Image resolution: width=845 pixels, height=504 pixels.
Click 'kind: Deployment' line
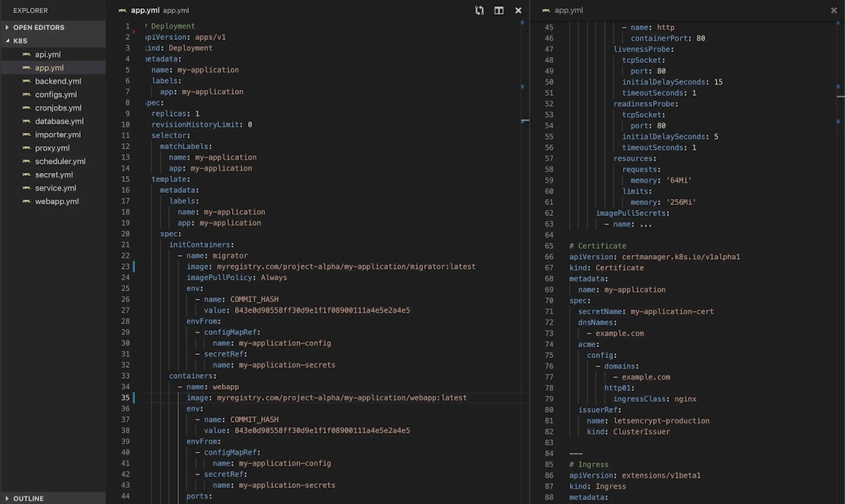(179, 48)
